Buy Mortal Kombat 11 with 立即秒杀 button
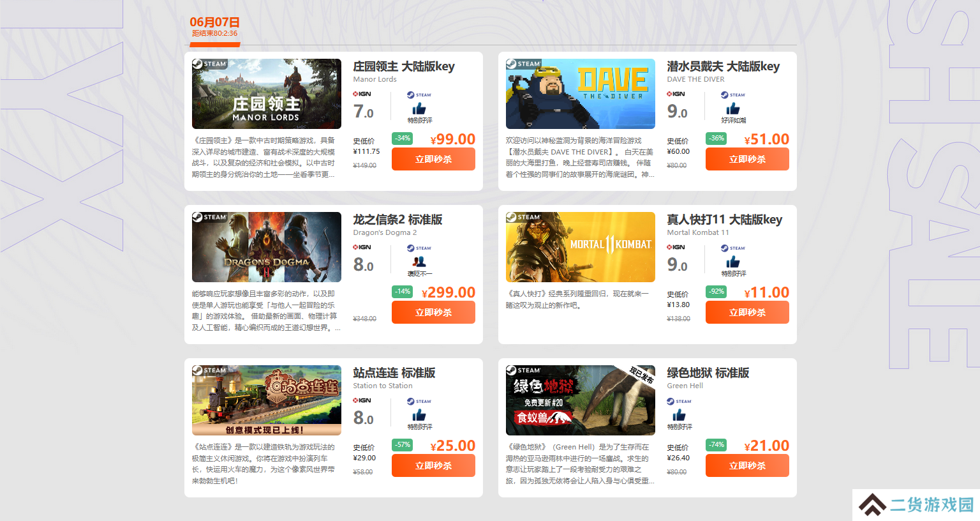This screenshot has height=521, width=980. (x=747, y=312)
